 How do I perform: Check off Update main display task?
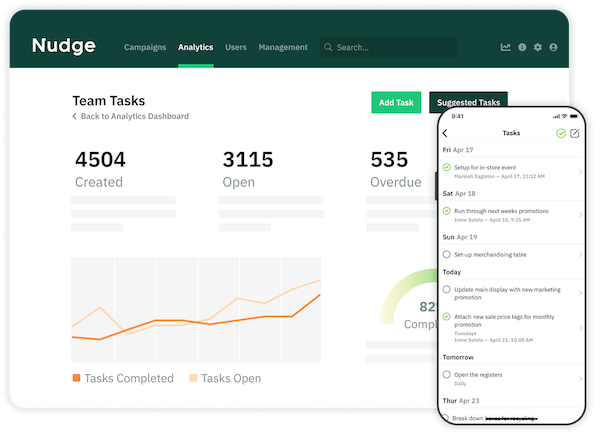click(x=447, y=290)
